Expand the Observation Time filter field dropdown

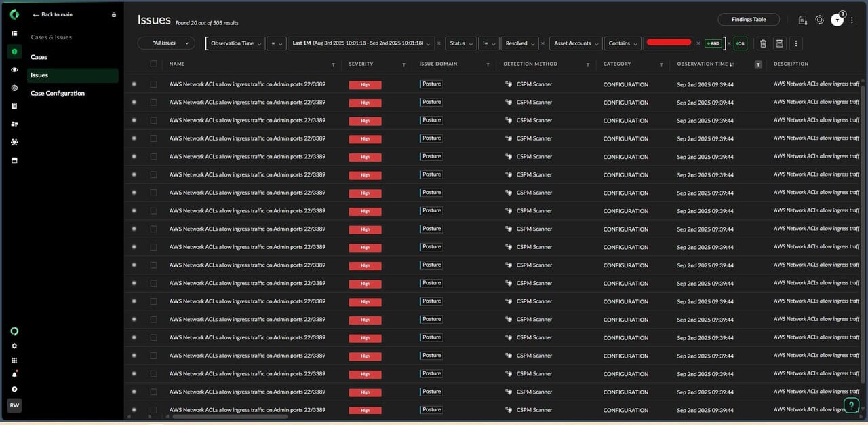tap(235, 43)
